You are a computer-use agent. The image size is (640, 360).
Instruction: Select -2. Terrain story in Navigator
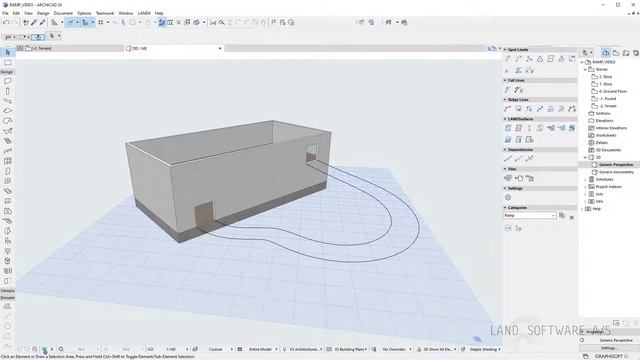[607, 106]
